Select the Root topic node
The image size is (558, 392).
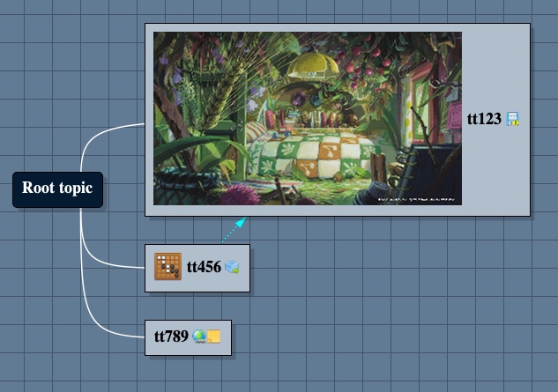[x=57, y=189]
